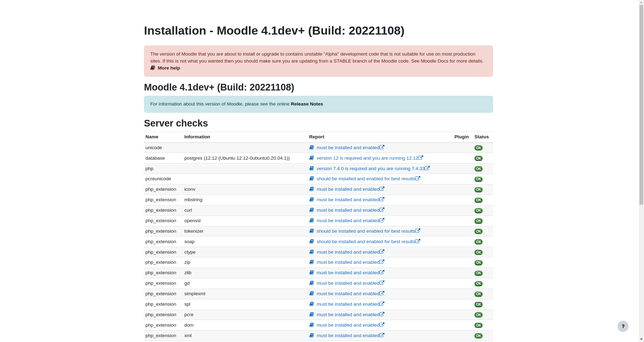This screenshot has width=644, height=342.
Task: Open simplexml 'must be installed and enabled' link
Action: coord(348,294)
